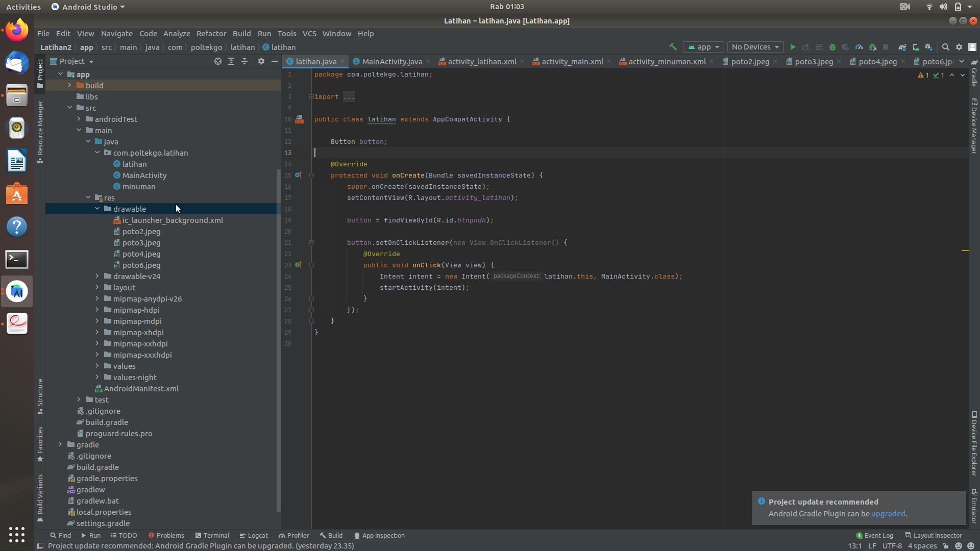Expand the layout folder in tree

(x=97, y=287)
